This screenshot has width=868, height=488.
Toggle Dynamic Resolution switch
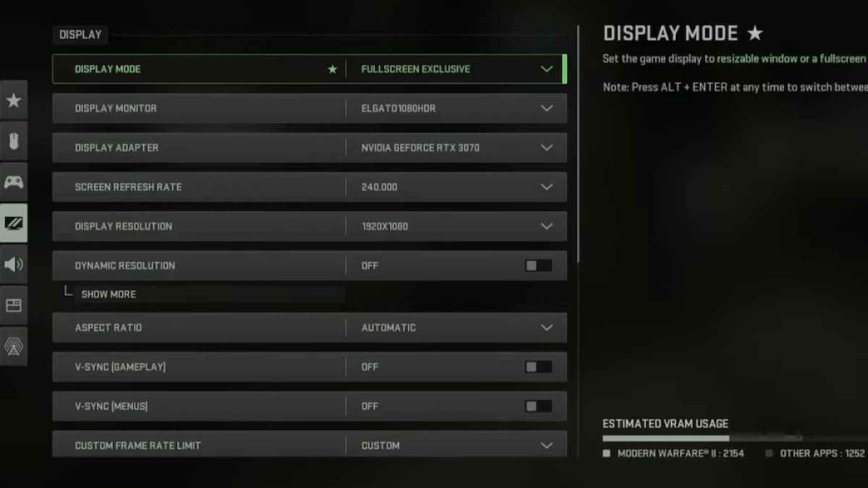pyautogui.click(x=538, y=265)
